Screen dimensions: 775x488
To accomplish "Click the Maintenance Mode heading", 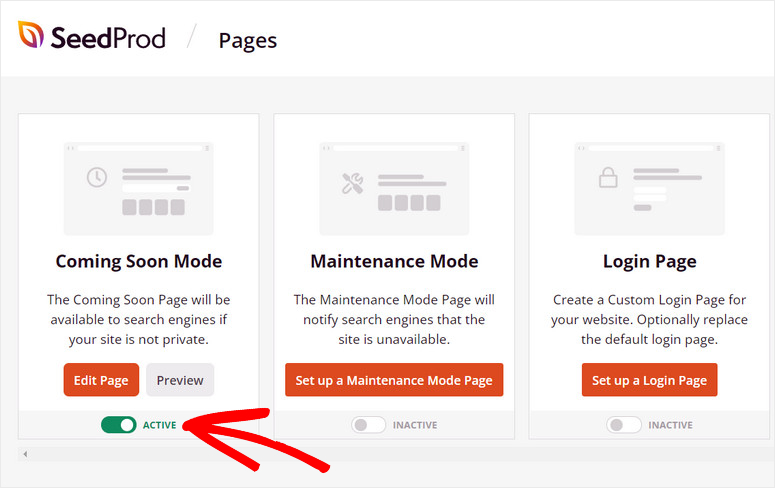I will (x=394, y=261).
